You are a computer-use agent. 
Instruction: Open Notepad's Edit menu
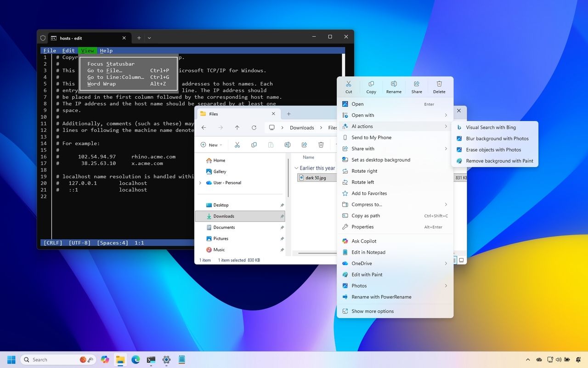(68, 51)
